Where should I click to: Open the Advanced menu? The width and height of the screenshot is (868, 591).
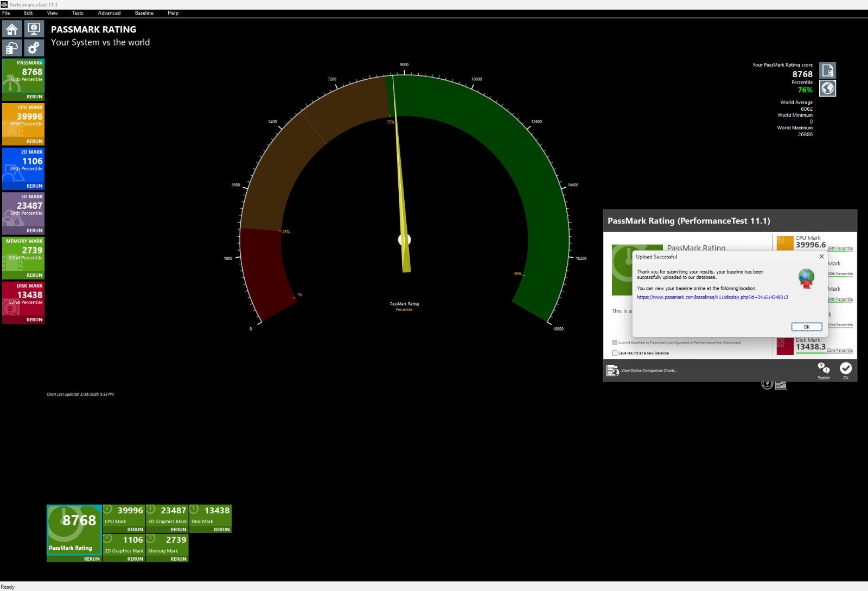click(x=109, y=13)
